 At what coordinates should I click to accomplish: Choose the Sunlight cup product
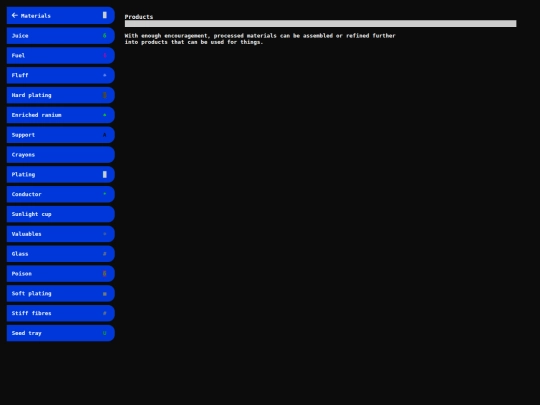61,214
